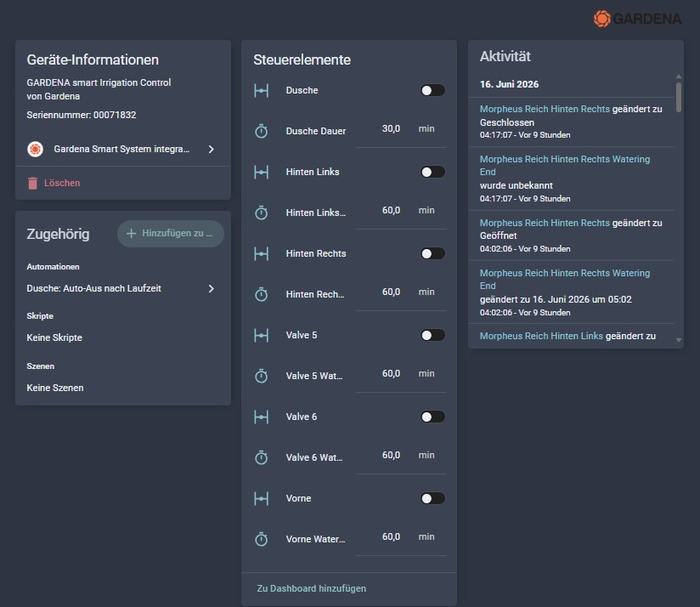Image resolution: width=700 pixels, height=607 pixels.
Task: Open Morpheus Reich Hinten Rechts Geöffnet entry link
Action: (x=545, y=223)
